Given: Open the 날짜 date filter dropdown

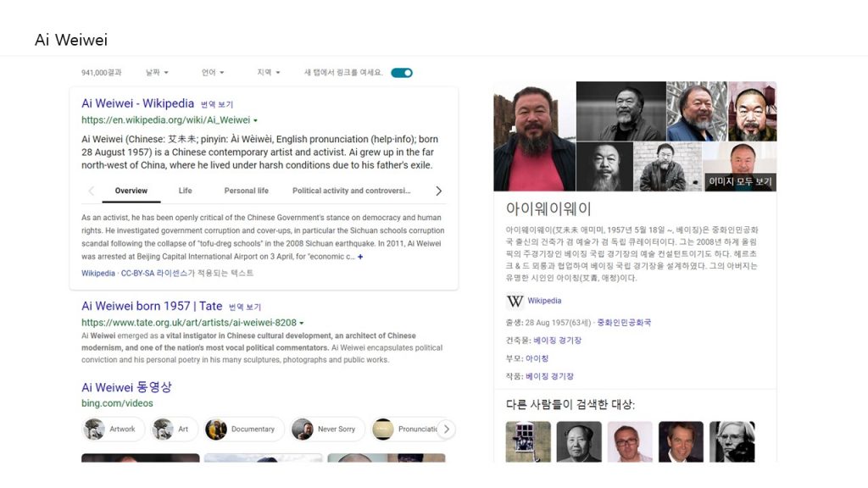Looking at the screenshot, I should (157, 73).
